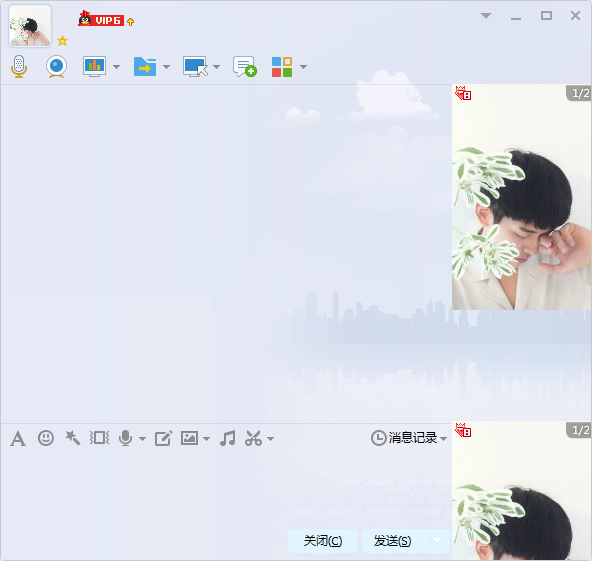
Task: Record a voice message microphone
Action: coord(125,438)
